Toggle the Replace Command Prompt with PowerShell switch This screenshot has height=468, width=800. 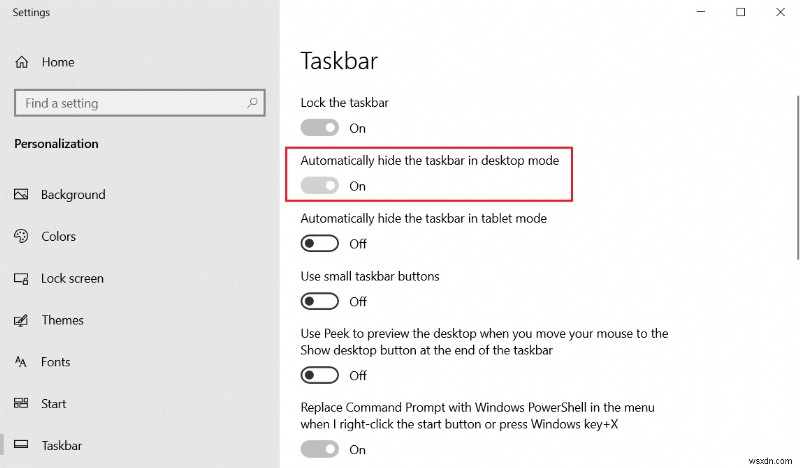[320, 450]
